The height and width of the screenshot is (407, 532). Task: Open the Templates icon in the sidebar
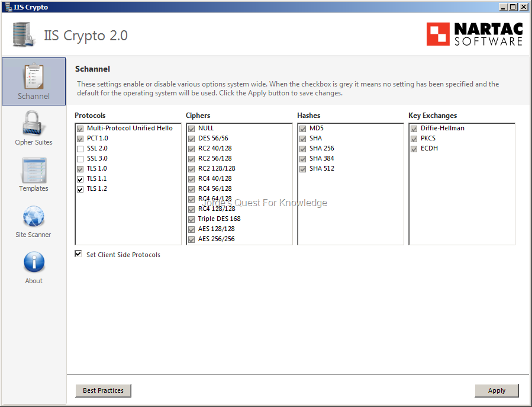point(34,170)
